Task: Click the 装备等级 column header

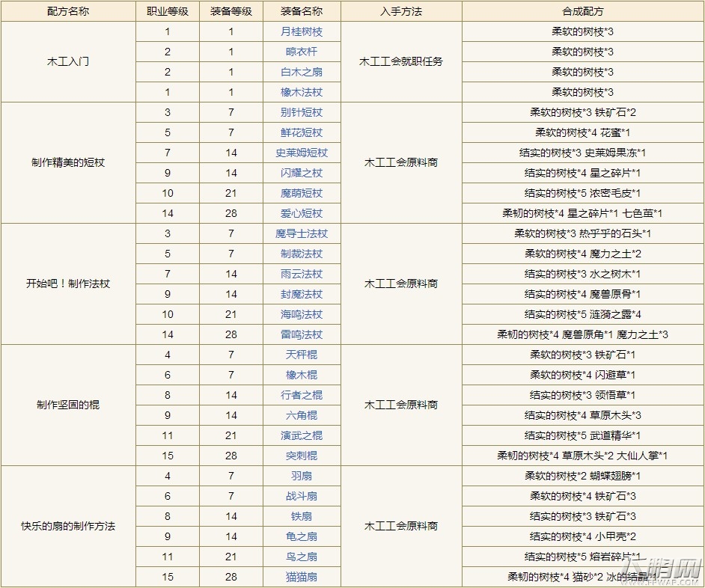Action: (231, 12)
